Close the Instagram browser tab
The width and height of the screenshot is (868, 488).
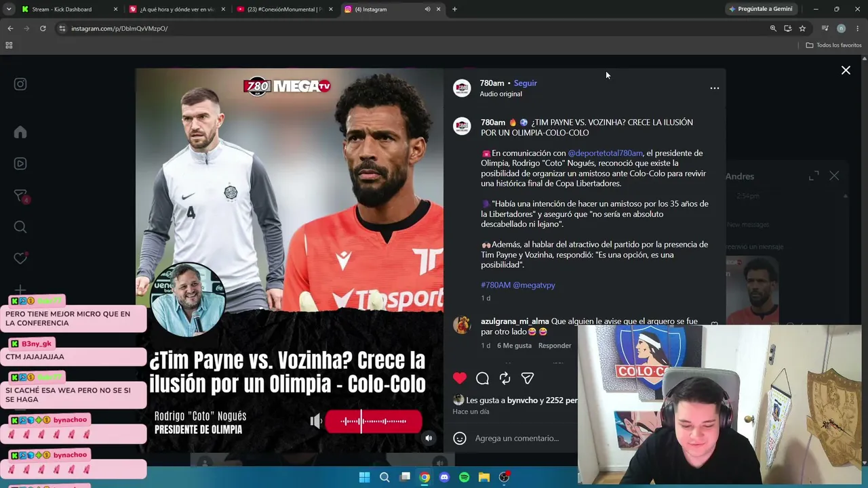[x=438, y=9]
